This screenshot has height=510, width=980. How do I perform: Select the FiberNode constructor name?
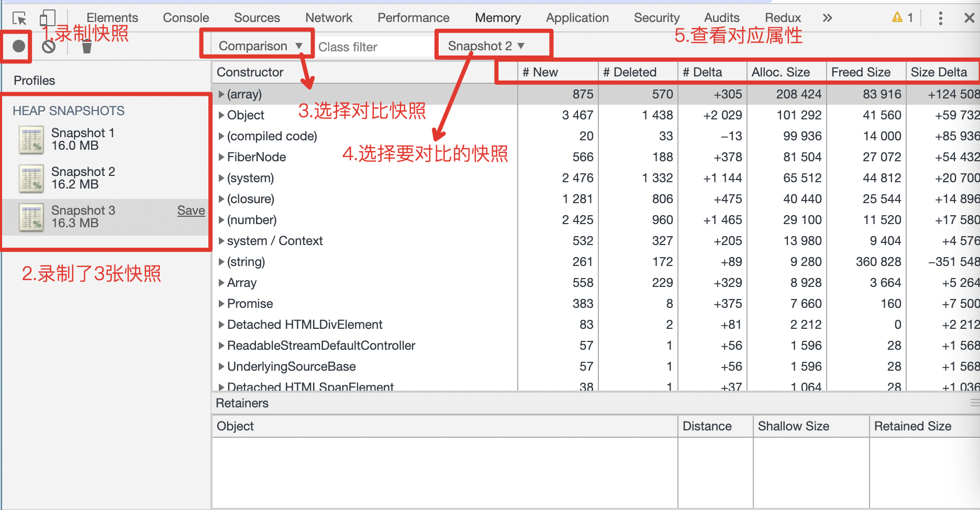(x=257, y=157)
